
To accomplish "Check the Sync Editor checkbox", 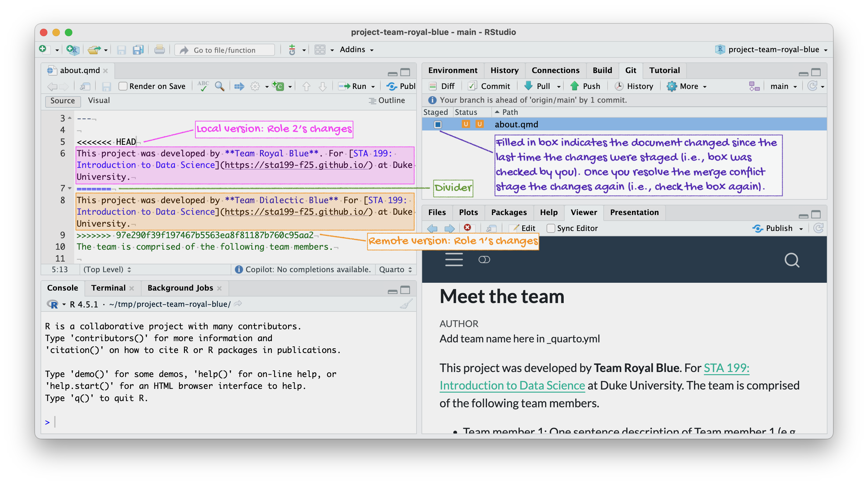I will 551,228.
